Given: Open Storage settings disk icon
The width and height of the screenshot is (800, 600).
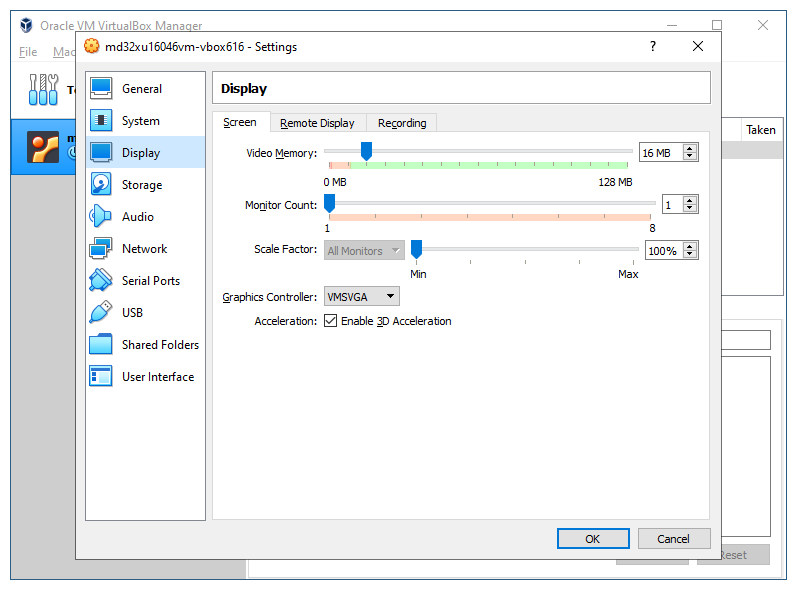Looking at the screenshot, I should pos(101,184).
